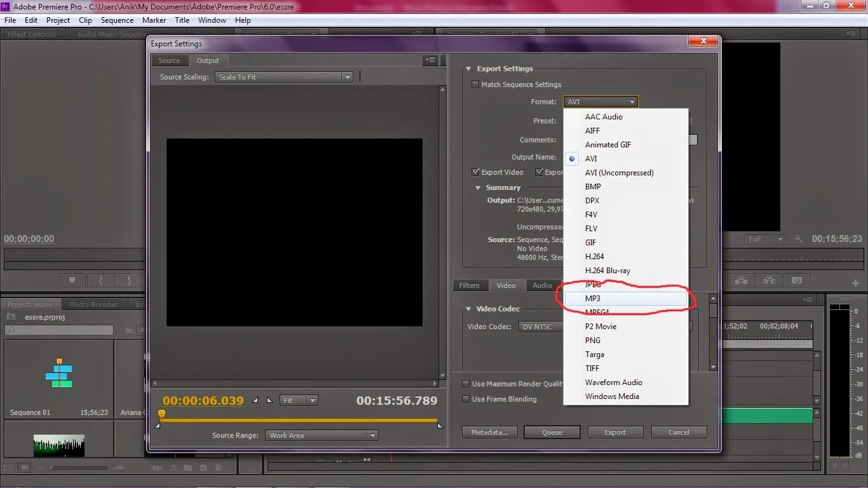Screen dimensions: 868x488
Task: Enable Match Sequence Settings checkbox
Action: 475,85
